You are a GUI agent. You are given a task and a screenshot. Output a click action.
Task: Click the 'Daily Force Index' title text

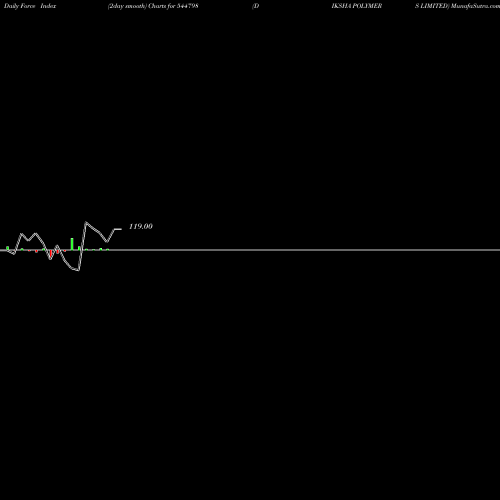pos(30,6)
